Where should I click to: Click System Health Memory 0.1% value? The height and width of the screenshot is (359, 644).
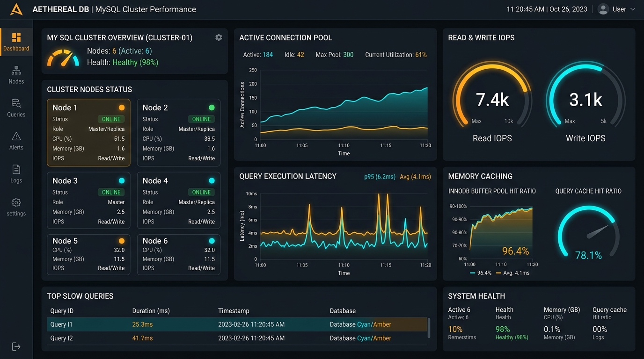click(x=552, y=329)
